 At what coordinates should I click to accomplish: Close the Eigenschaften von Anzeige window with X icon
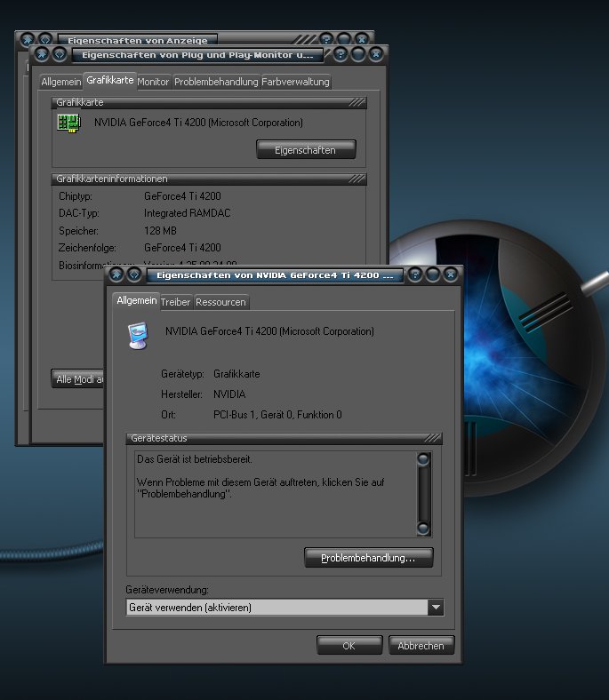click(362, 39)
